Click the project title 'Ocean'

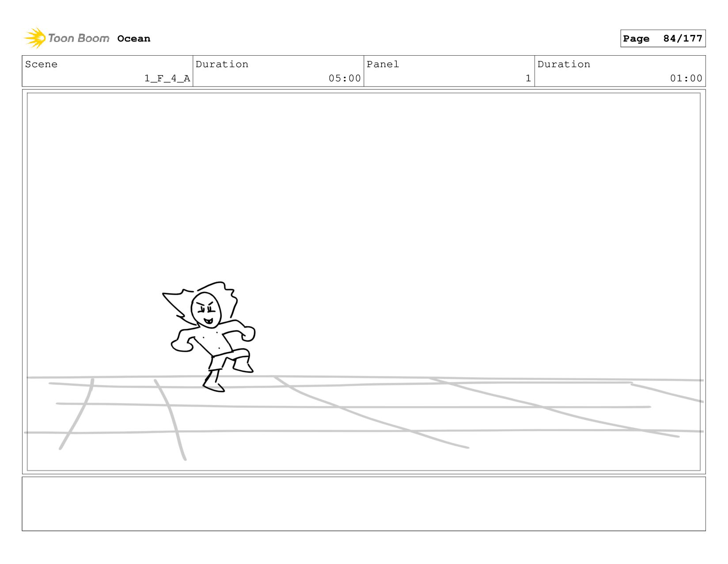click(x=134, y=38)
